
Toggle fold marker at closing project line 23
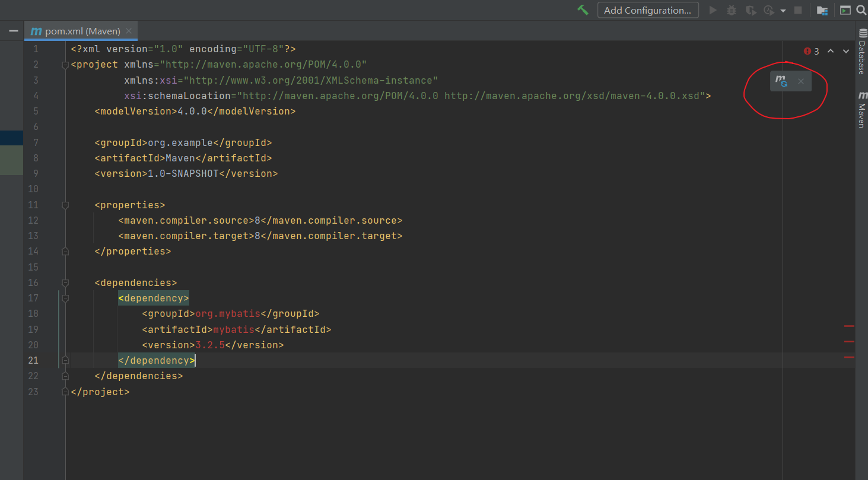(65, 392)
